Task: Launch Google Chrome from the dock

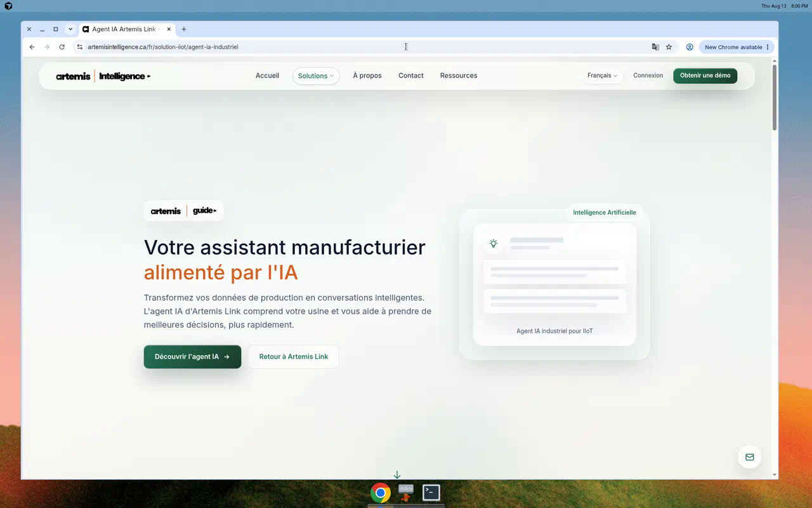Action: [x=381, y=493]
